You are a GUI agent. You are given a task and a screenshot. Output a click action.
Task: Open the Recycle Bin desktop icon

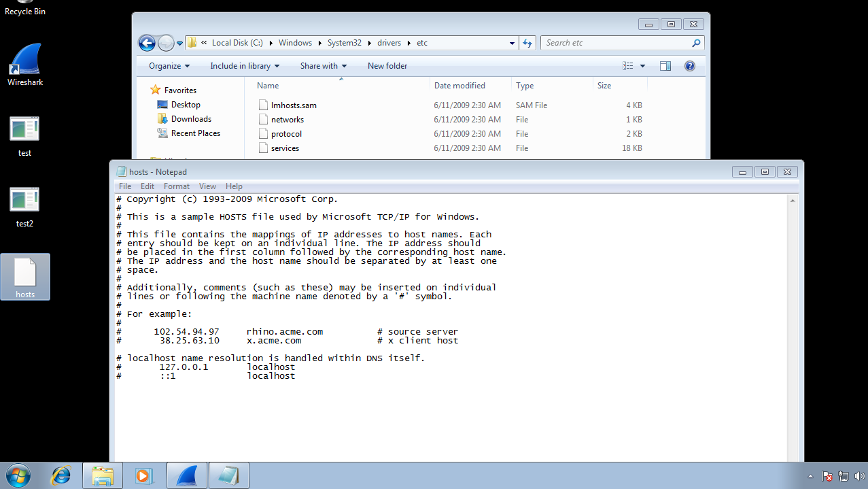(25, 8)
